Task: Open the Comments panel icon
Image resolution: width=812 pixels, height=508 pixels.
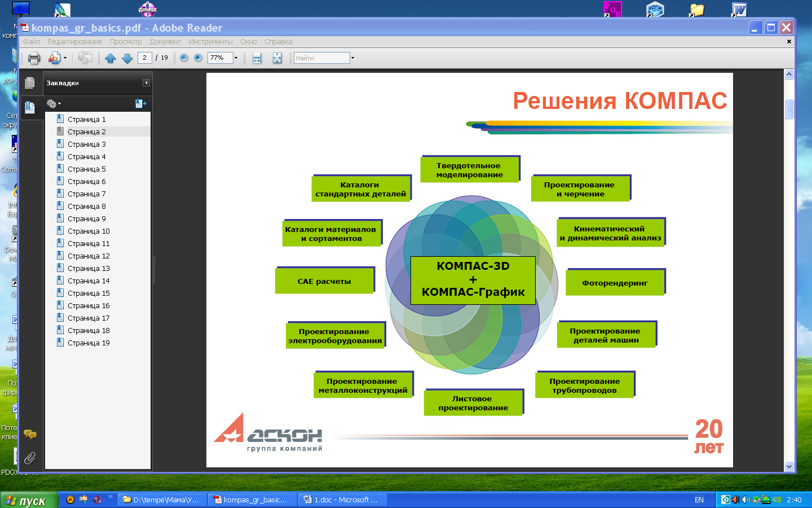Action: pos(30,434)
